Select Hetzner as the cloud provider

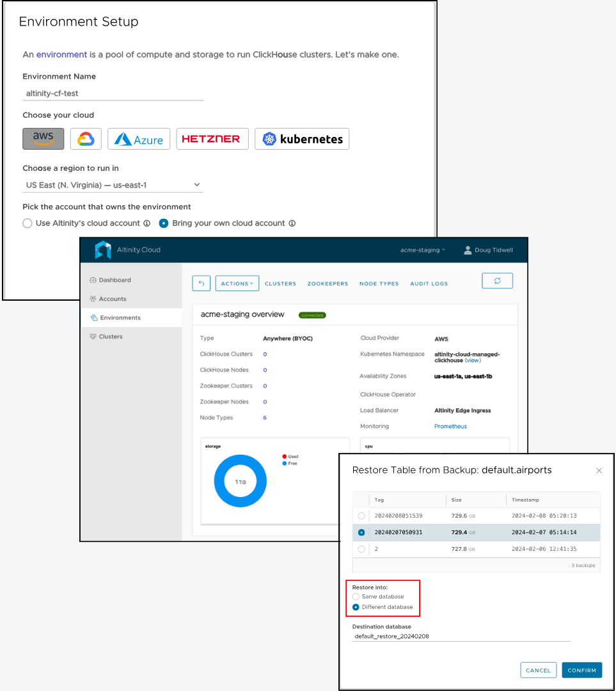[212, 139]
